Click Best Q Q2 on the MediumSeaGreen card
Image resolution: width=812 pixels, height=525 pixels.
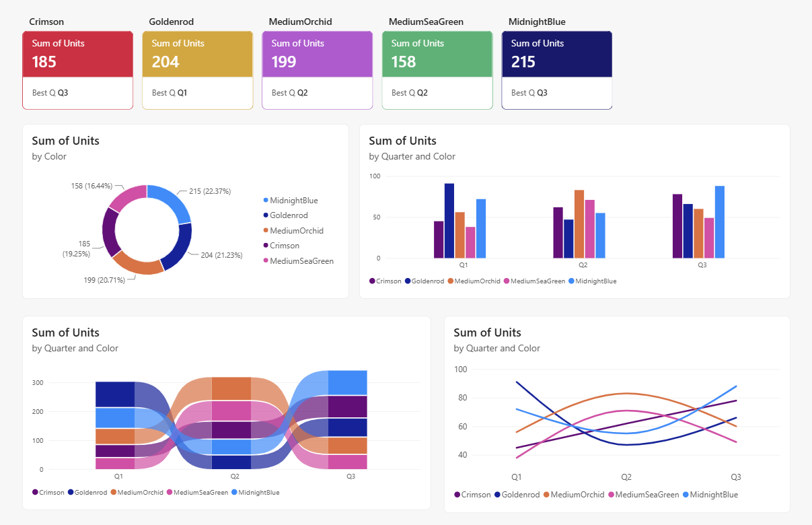(409, 93)
